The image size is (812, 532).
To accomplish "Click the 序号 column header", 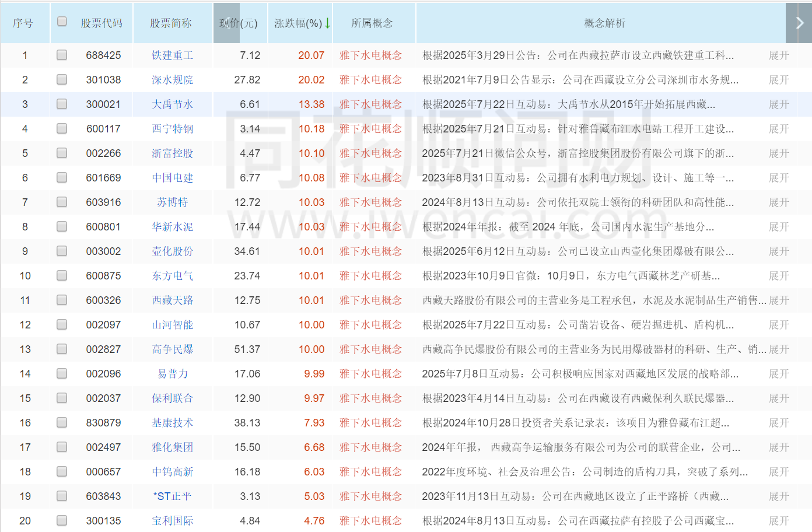I will (23, 23).
